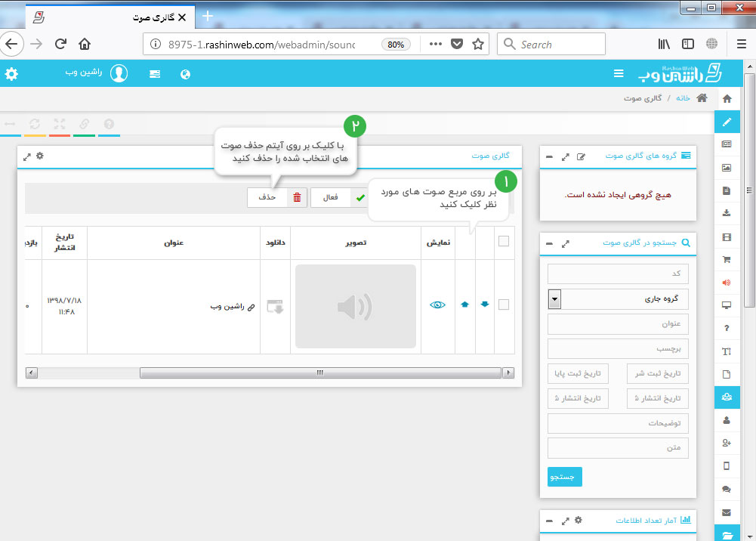This screenshot has height=541, width=756.
Task: Click the home icon in the right sidebar
Action: click(727, 99)
